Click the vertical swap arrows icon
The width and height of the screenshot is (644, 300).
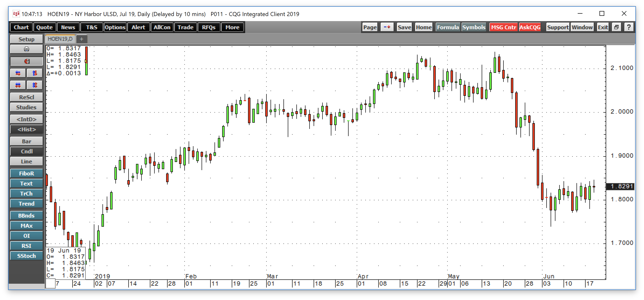35,73
